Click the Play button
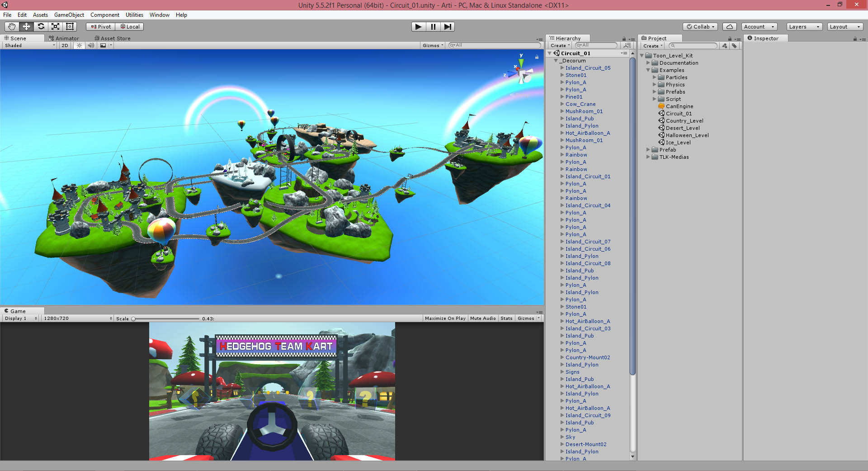 (419, 27)
